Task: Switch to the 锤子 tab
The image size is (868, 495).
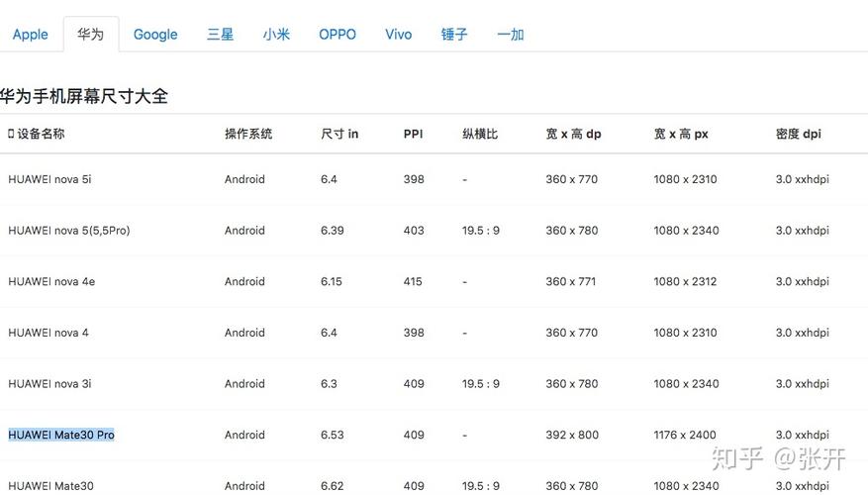Action: 454,35
